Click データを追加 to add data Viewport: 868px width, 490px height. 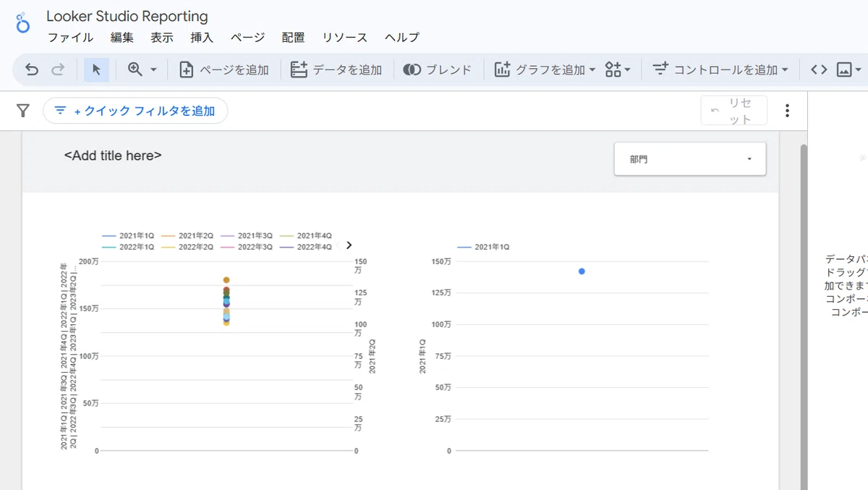click(336, 69)
